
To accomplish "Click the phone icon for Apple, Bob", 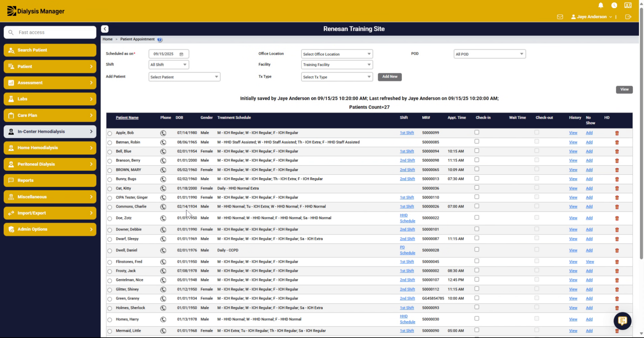I will pos(163,133).
